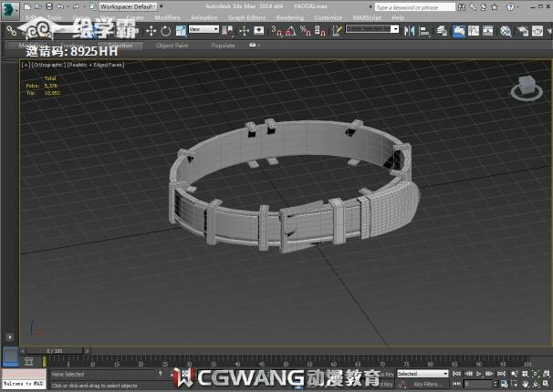
Task: Open the Orthographic viewport menu
Action: (x=48, y=65)
